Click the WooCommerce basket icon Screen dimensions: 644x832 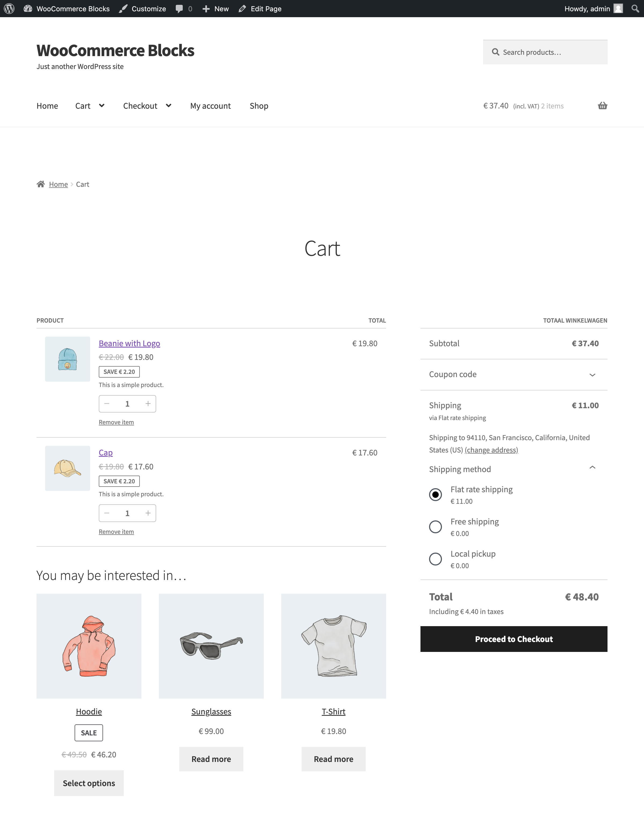(603, 105)
